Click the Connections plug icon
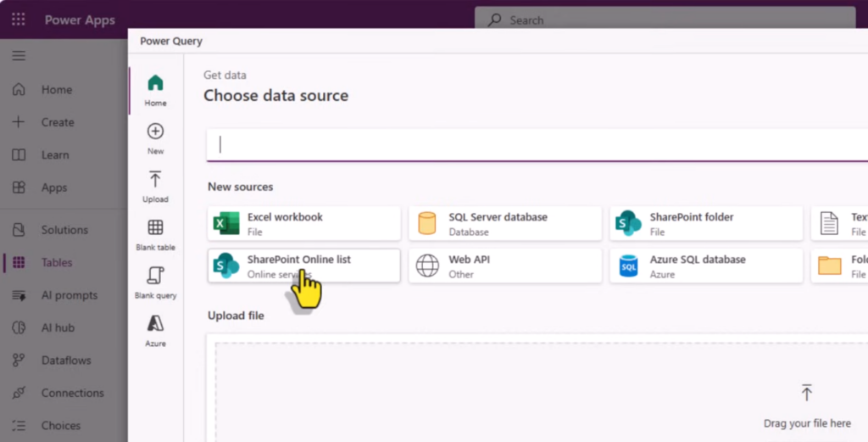Image resolution: width=868 pixels, height=442 pixels. (x=19, y=393)
